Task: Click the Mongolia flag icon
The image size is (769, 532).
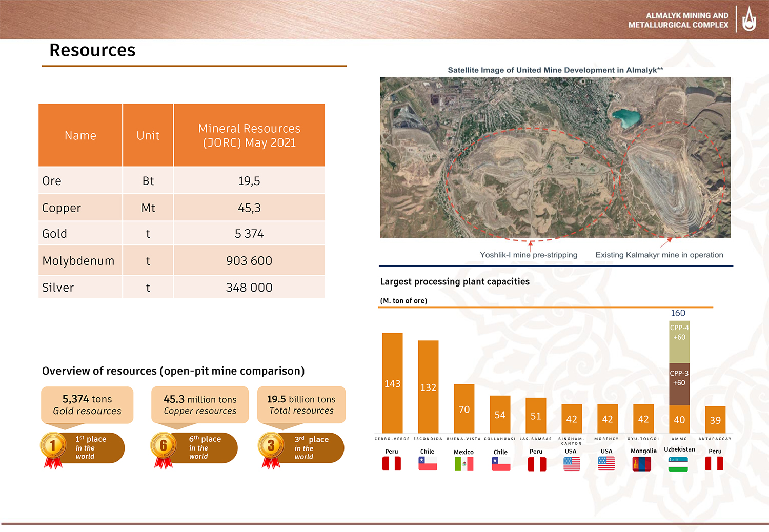Action: [642, 464]
